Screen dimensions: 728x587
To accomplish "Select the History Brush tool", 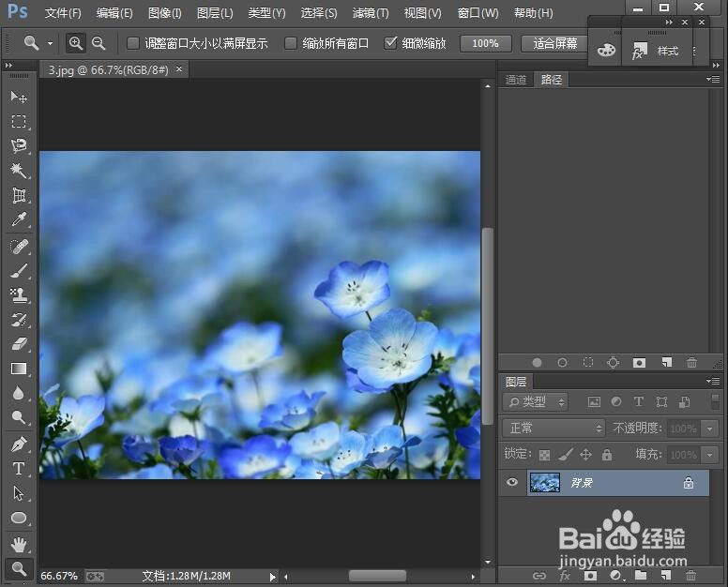I will (19, 319).
